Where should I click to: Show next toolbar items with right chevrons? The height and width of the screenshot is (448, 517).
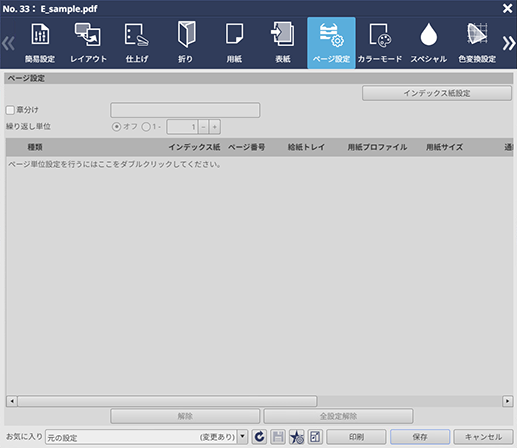(x=508, y=43)
